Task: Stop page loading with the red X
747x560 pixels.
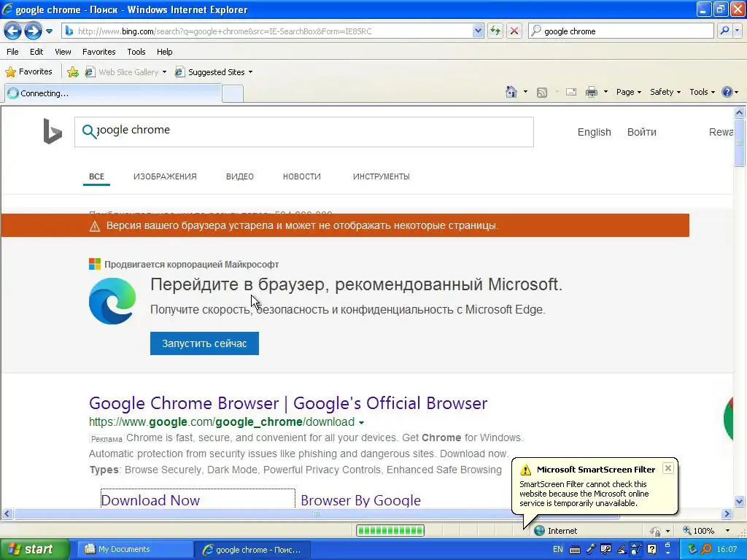Action: 514,31
